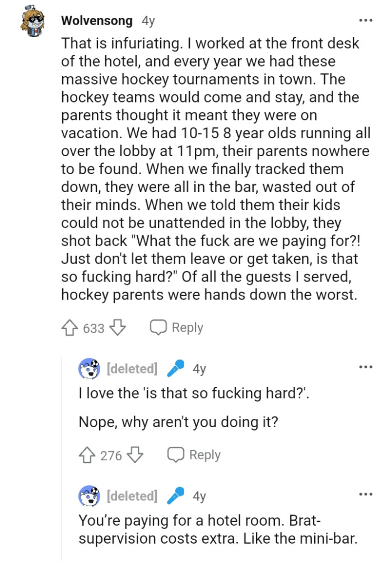Open the overflow menu on the second [deleted] reply
392x561 pixels.
366,495
